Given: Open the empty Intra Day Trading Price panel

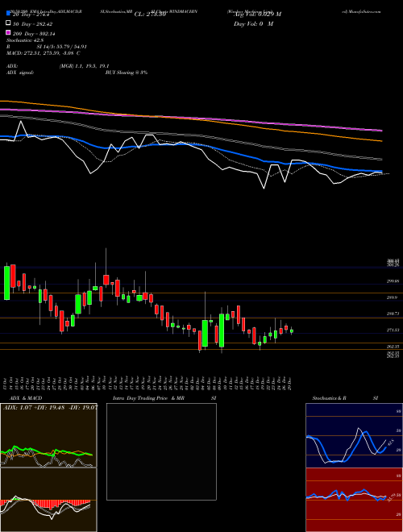Looking at the screenshot, I should (x=161, y=451).
